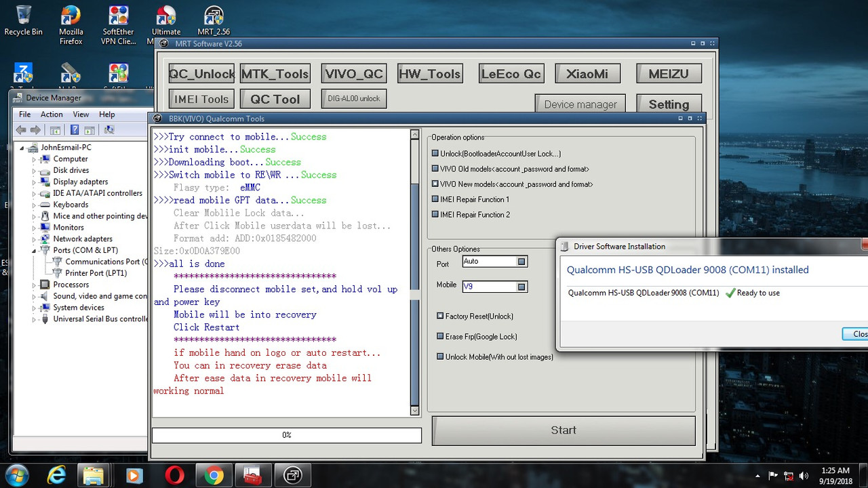Click the Windows Start orb

pyautogui.click(x=16, y=474)
